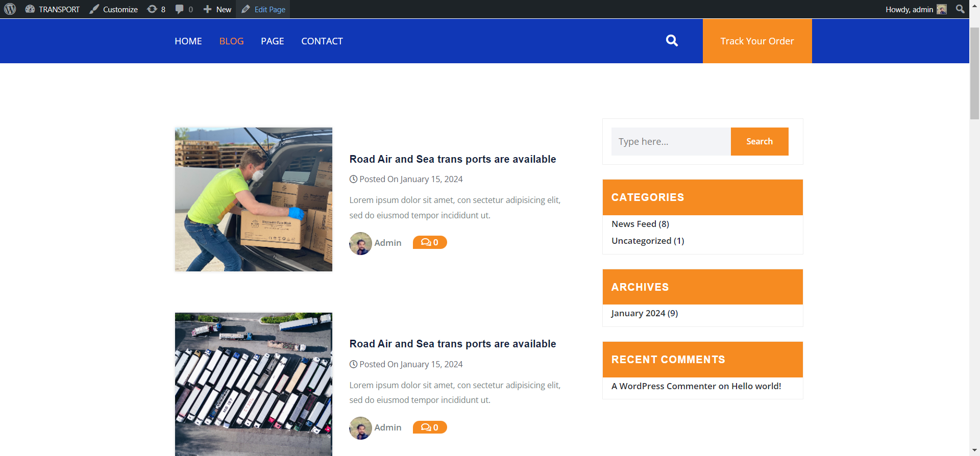Click the admin bar search magnifier icon
This screenshot has height=456, width=980.
[x=960, y=9]
